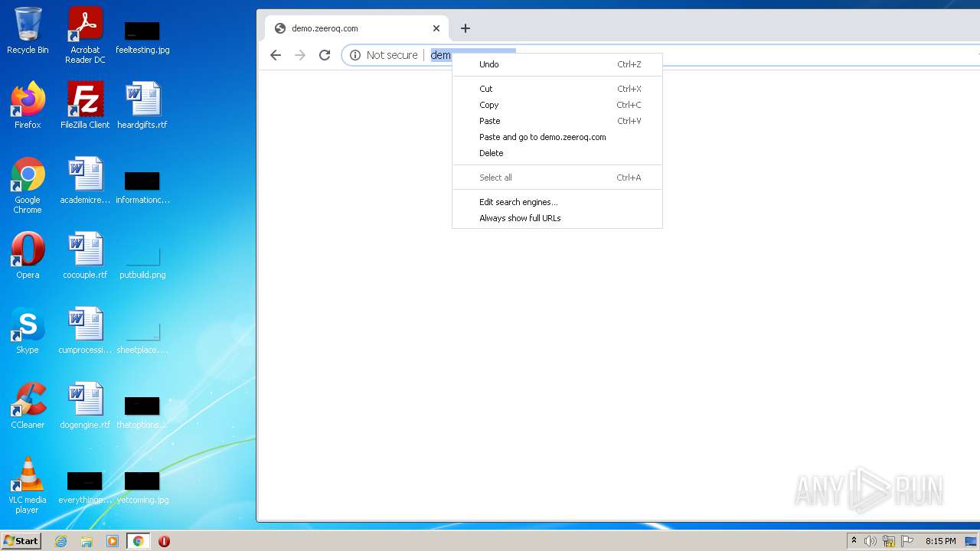Launch Acrobat Reader DC shortcut

click(85, 35)
